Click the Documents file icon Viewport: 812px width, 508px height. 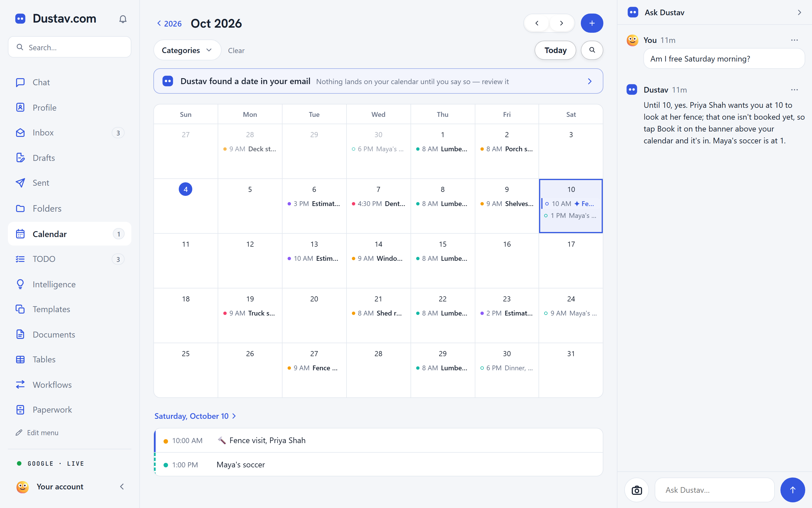click(20, 334)
